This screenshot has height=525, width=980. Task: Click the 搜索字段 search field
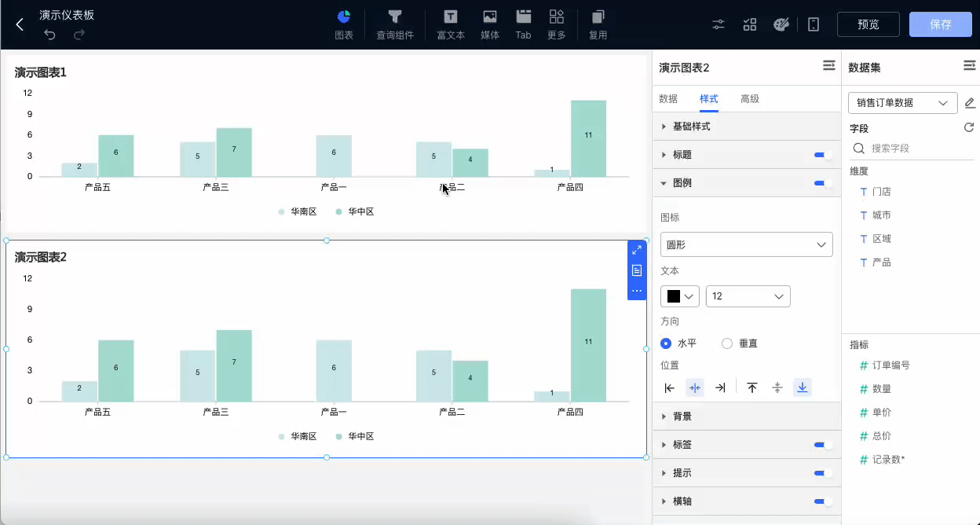click(x=913, y=149)
